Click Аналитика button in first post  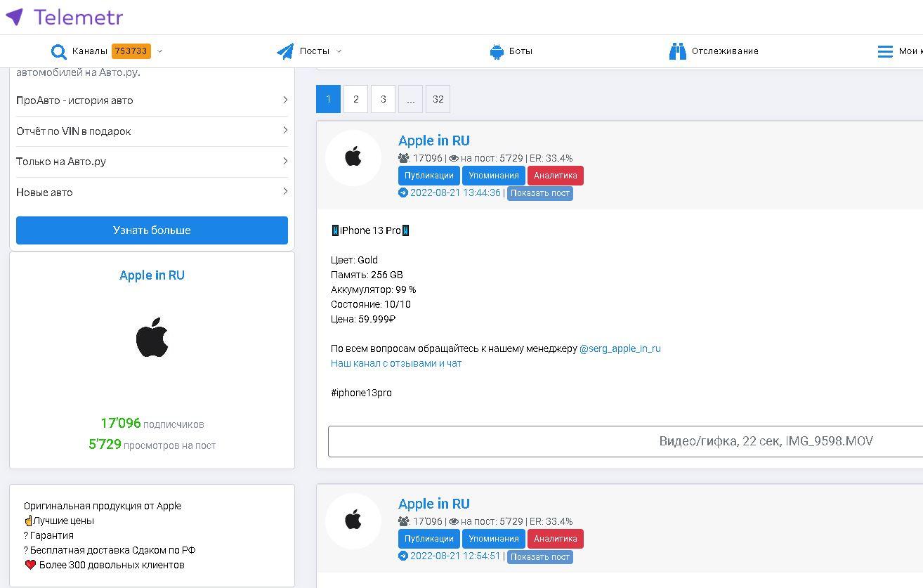556,176
